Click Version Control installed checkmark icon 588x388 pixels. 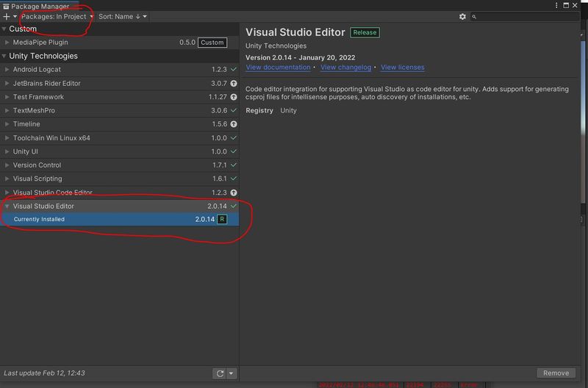pyautogui.click(x=234, y=165)
